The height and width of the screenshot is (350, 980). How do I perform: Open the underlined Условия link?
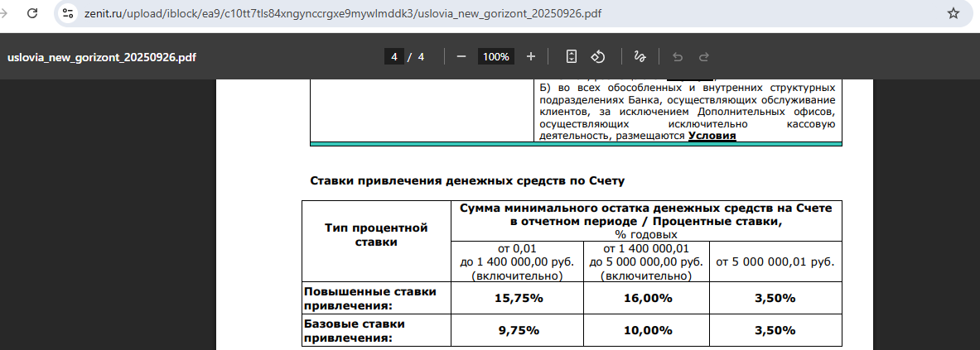pyautogui.click(x=712, y=135)
